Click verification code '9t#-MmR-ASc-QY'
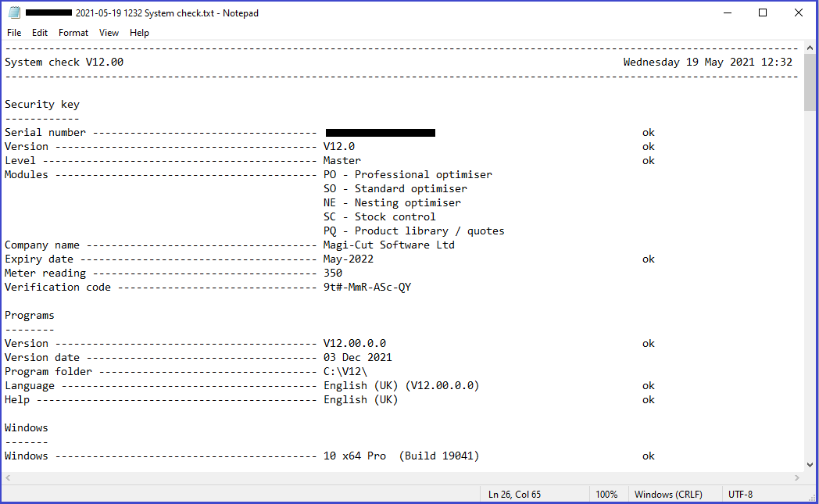The width and height of the screenshot is (819, 504). click(367, 288)
